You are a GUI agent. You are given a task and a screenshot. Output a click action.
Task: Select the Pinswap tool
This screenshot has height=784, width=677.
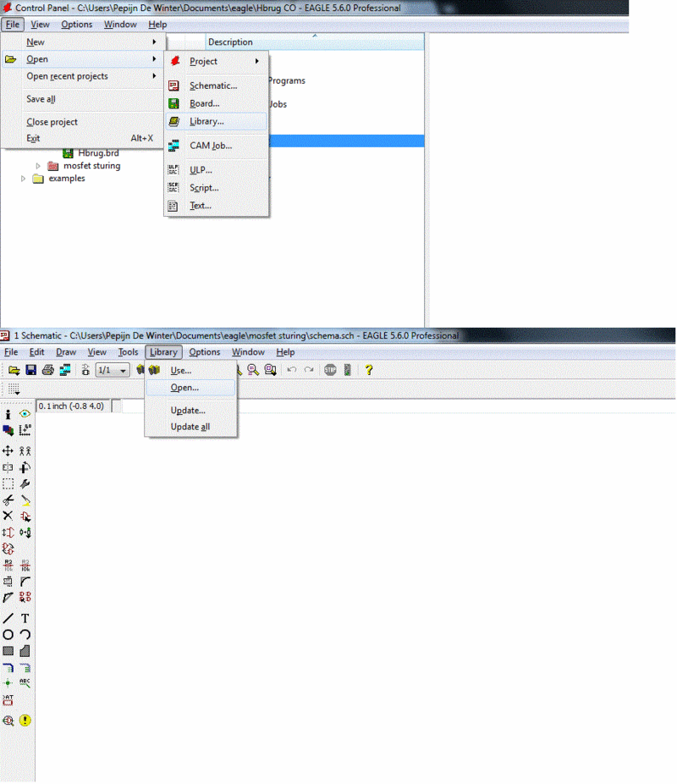point(8,533)
